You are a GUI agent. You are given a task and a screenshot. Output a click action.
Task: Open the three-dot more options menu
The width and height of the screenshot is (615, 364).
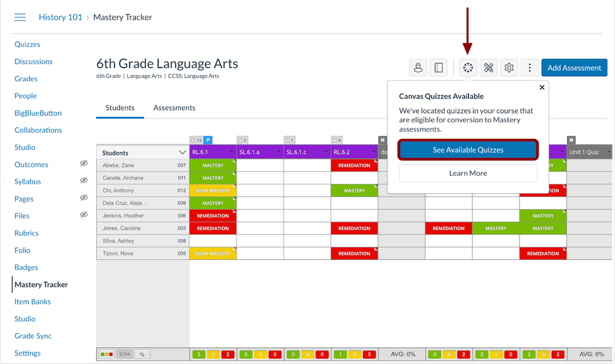tap(529, 68)
